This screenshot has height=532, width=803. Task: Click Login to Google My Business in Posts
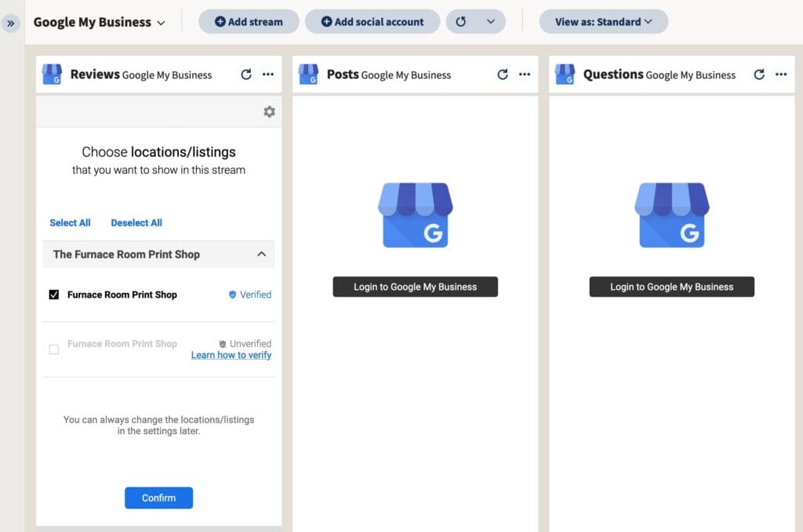[416, 287]
